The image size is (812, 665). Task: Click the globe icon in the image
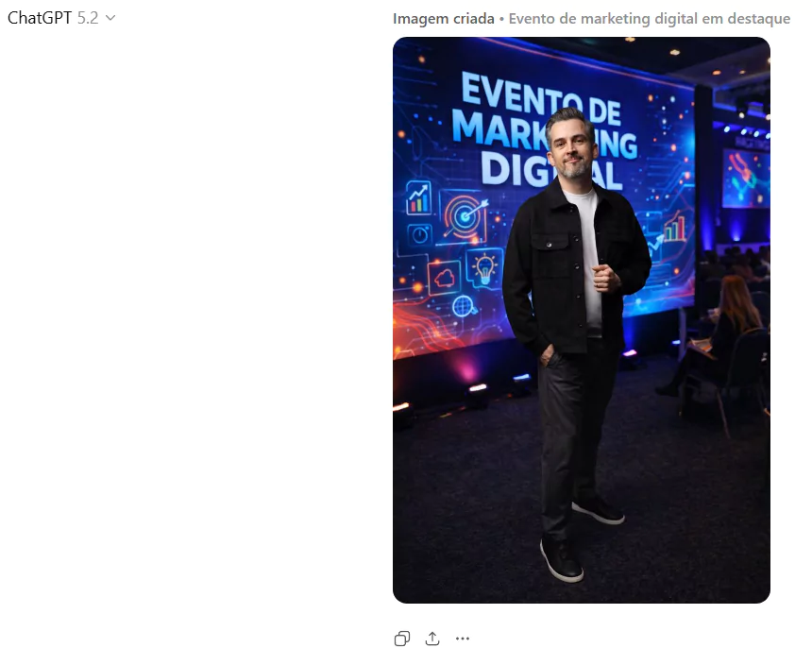464,306
